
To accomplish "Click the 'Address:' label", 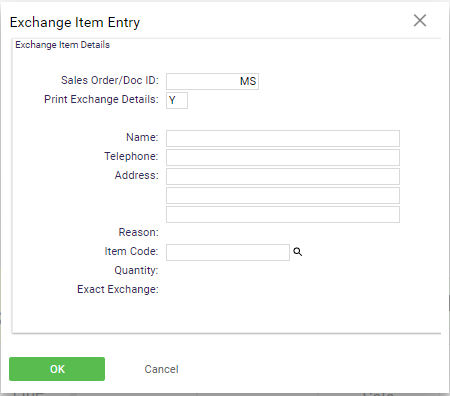I will point(137,175).
